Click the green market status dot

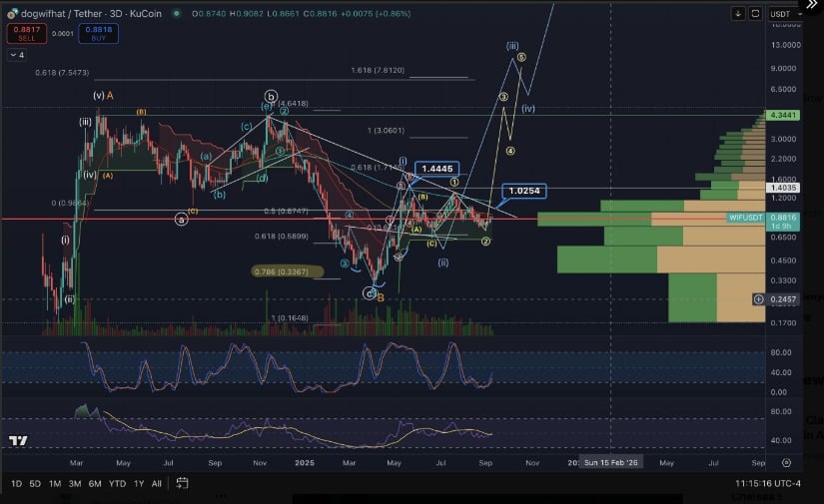point(177,14)
